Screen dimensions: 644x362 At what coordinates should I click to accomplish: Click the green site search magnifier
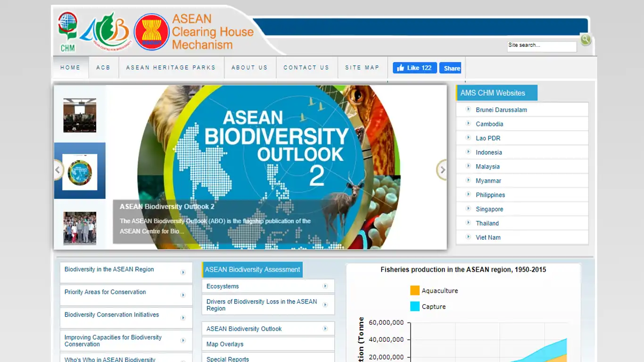coord(586,40)
